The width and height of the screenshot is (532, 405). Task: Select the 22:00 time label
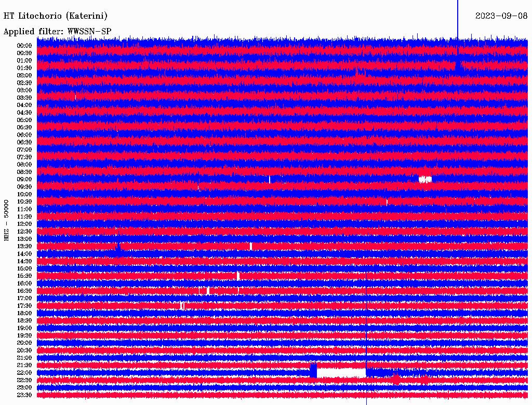pos(24,373)
